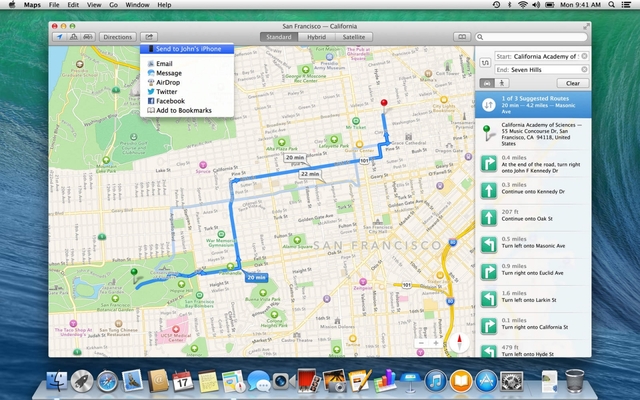Zoom in with the plus button
This screenshot has height=400, width=640.
coord(437,343)
